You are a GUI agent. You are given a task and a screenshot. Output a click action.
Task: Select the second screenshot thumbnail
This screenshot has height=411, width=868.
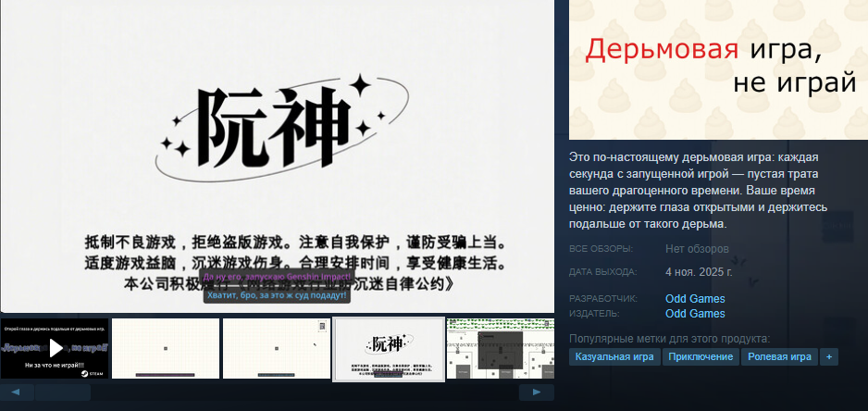coord(166,348)
